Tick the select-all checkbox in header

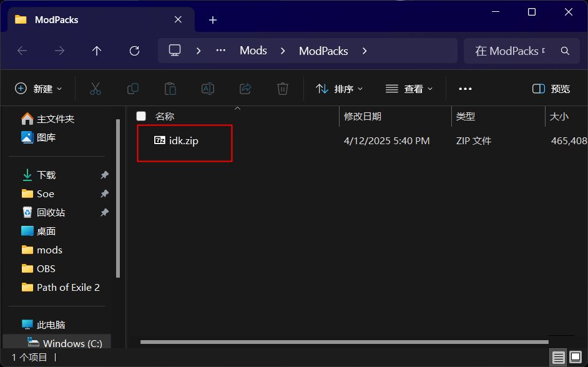(x=141, y=116)
